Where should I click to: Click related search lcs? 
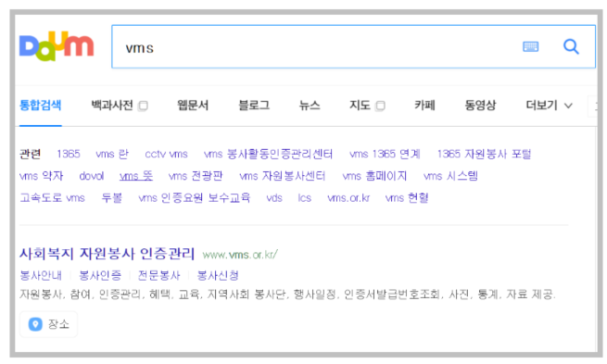tap(305, 198)
